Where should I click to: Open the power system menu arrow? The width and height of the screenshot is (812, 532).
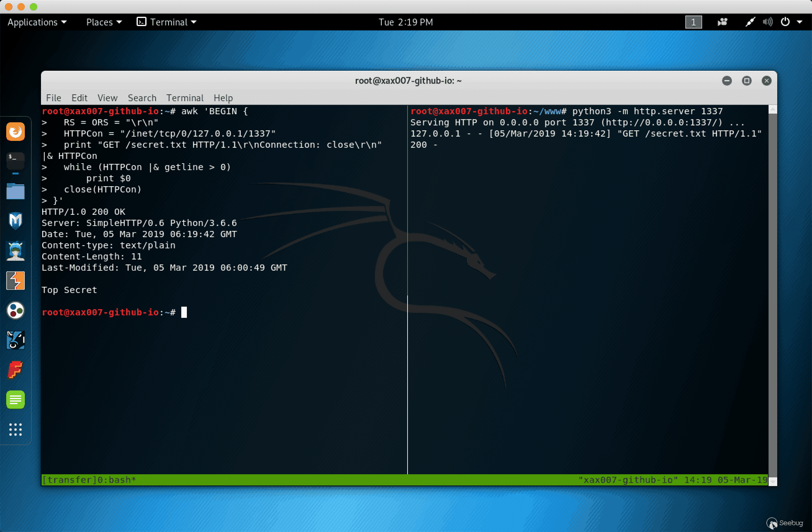799,22
